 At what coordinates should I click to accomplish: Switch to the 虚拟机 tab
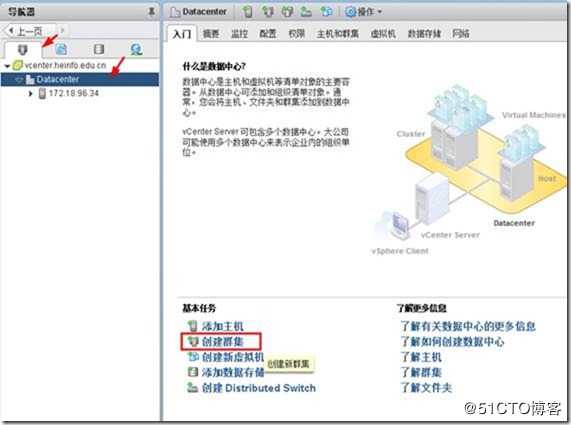383,34
